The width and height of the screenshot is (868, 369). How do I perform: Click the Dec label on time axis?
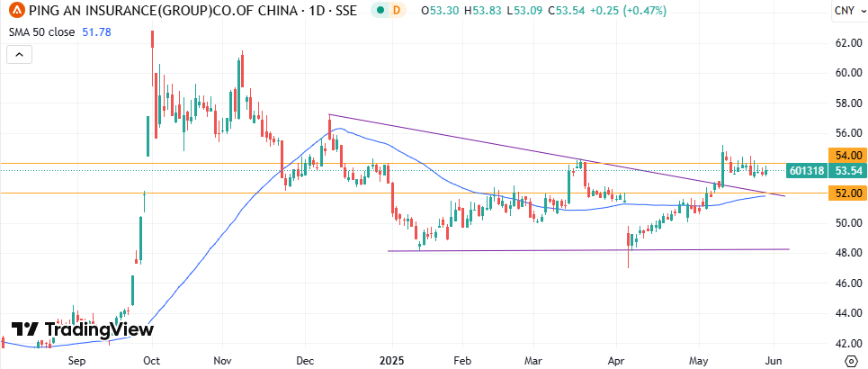click(x=306, y=361)
